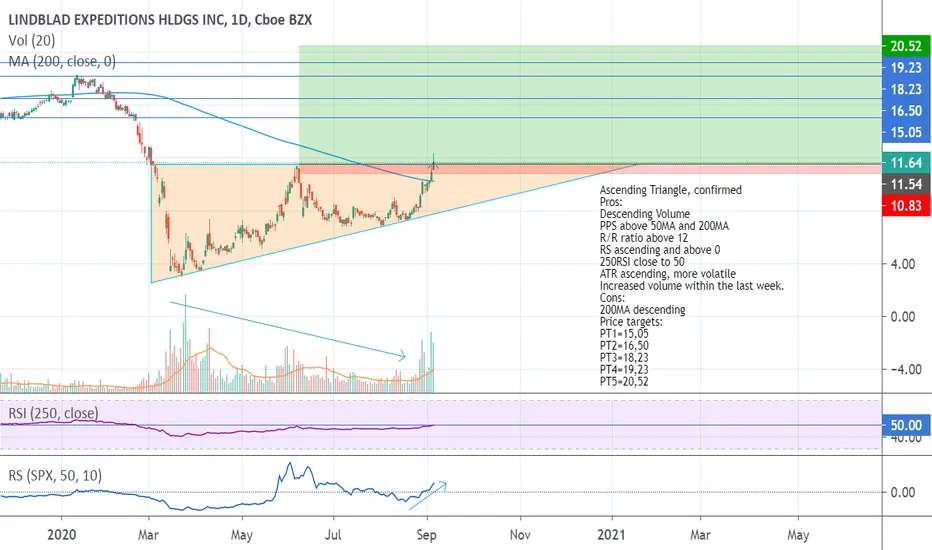Click the RS 0.00 axis value
This screenshot has width=932, height=550.
[x=902, y=492]
